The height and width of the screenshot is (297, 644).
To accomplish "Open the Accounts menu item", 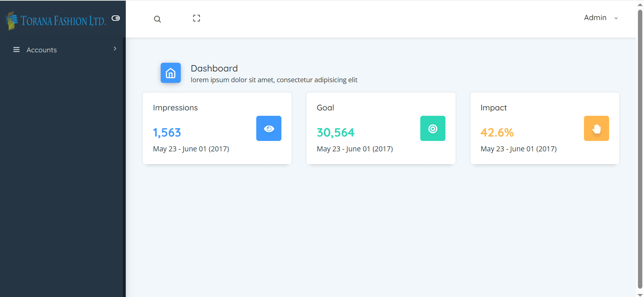I will click(x=42, y=50).
